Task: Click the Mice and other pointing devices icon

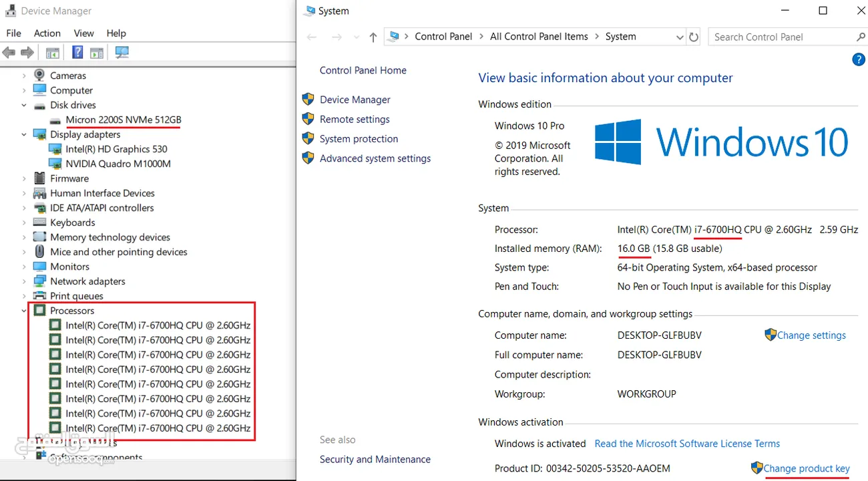Action: 39,252
